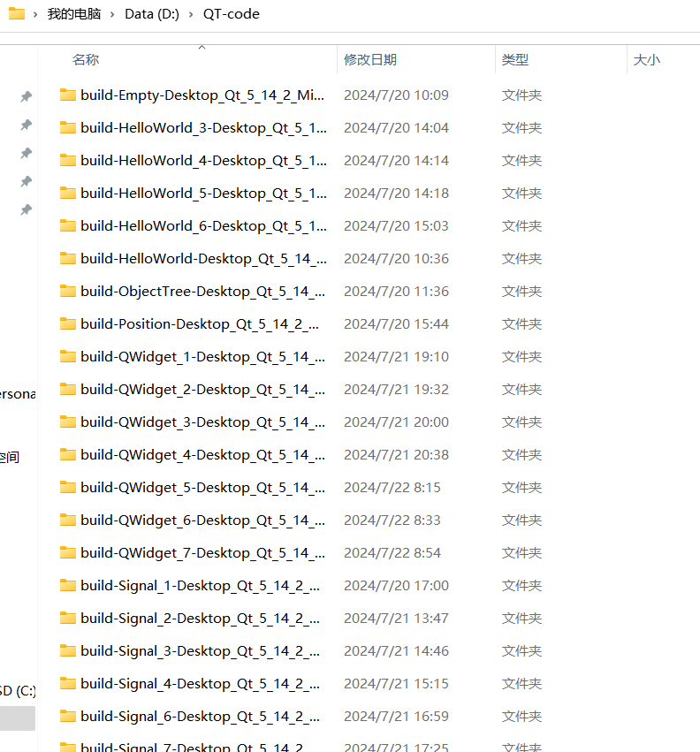This screenshot has width=700, height=752.
Task: Sort by 类型 column header
Action: coord(514,60)
